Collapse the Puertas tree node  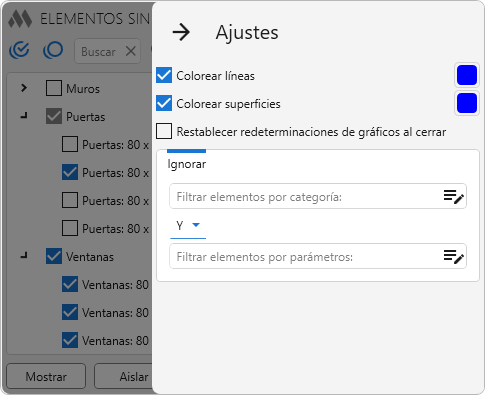click(24, 116)
